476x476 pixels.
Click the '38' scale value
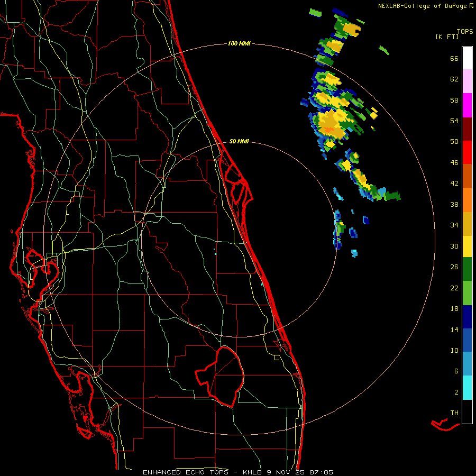tap(454, 205)
